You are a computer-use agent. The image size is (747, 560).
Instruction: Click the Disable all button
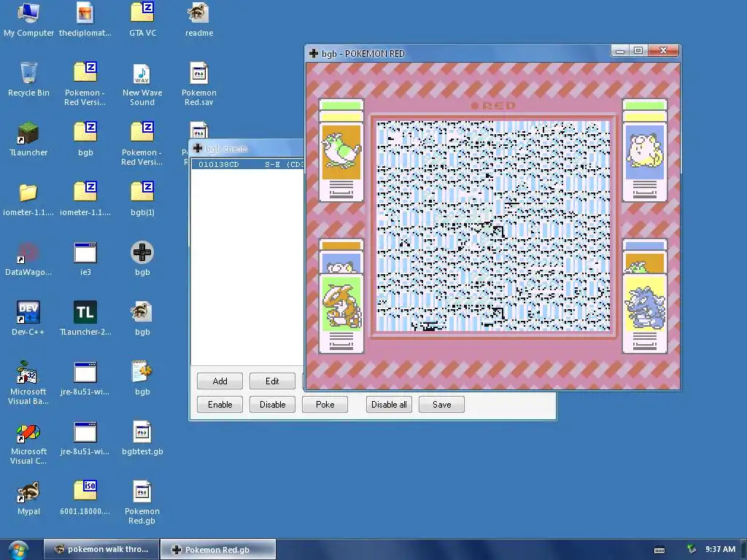[389, 404]
